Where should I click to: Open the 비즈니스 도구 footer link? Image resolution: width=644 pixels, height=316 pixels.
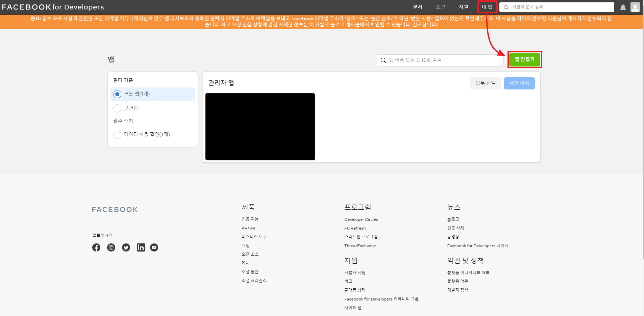tap(254, 237)
